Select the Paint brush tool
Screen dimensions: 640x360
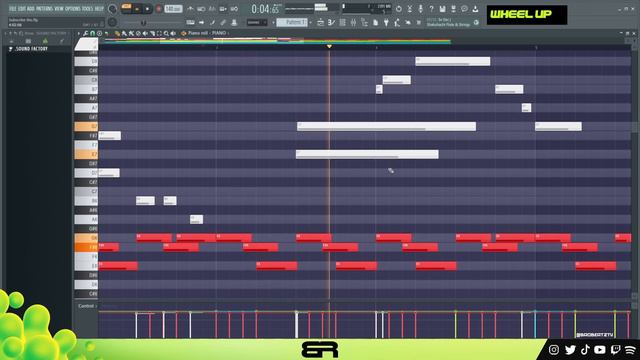point(124,33)
